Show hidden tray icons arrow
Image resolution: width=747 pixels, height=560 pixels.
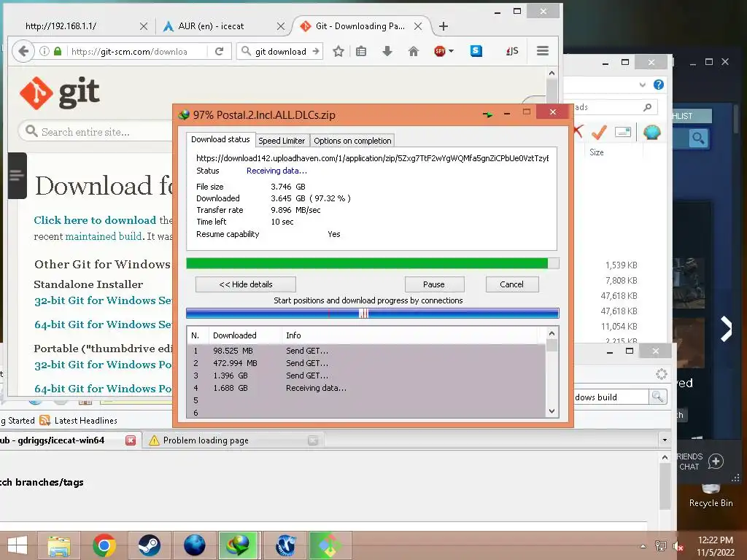point(643,545)
